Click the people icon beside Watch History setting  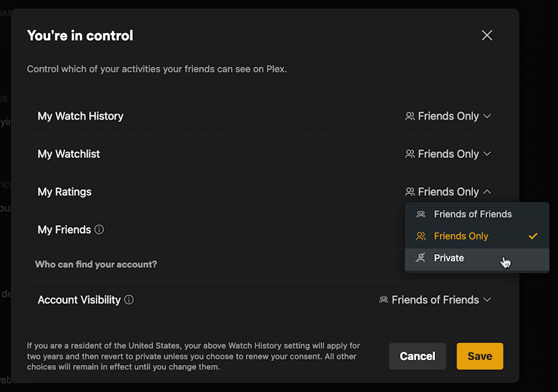(409, 116)
